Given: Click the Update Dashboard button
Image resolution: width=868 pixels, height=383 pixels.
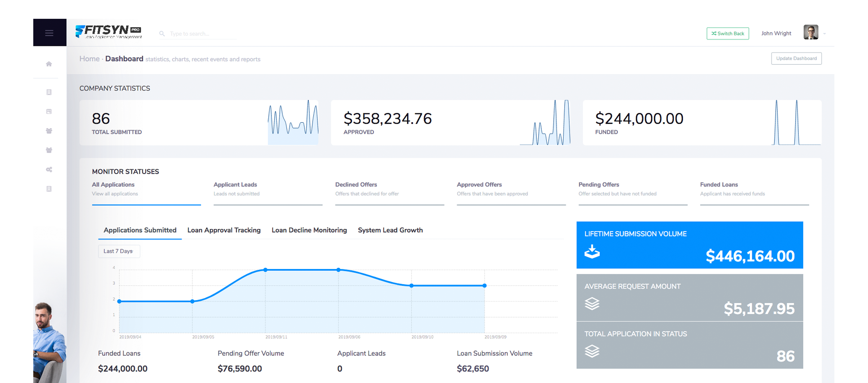Looking at the screenshot, I should [796, 58].
